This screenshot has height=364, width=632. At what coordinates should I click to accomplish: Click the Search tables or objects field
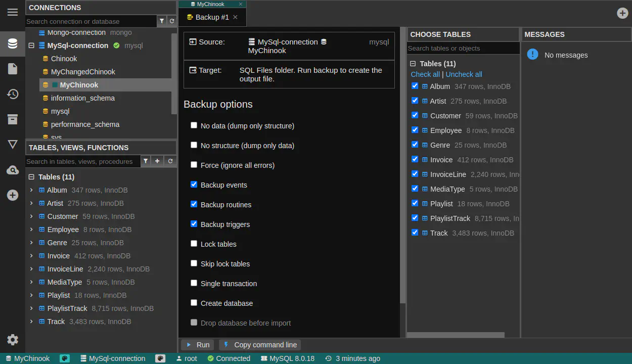(x=463, y=49)
